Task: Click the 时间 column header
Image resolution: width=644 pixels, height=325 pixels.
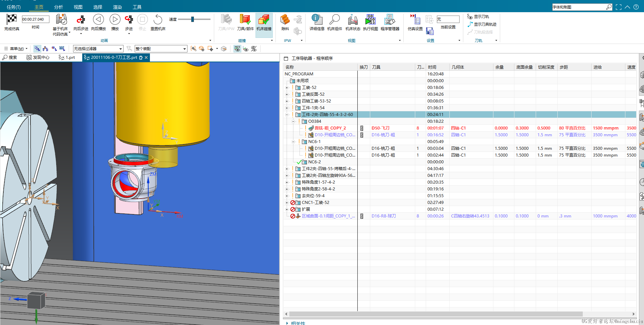Action: tap(438, 67)
